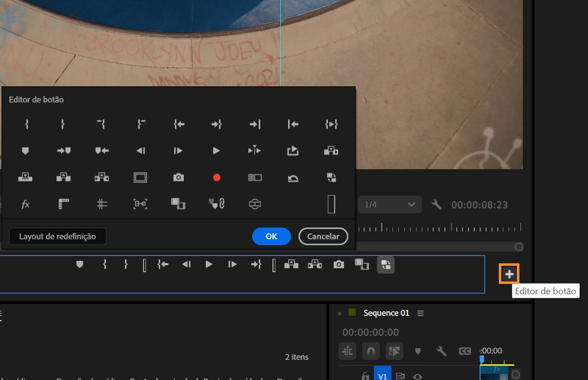Click OK to confirm the Button Editor changes
This screenshot has width=588, height=380.
pos(271,236)
